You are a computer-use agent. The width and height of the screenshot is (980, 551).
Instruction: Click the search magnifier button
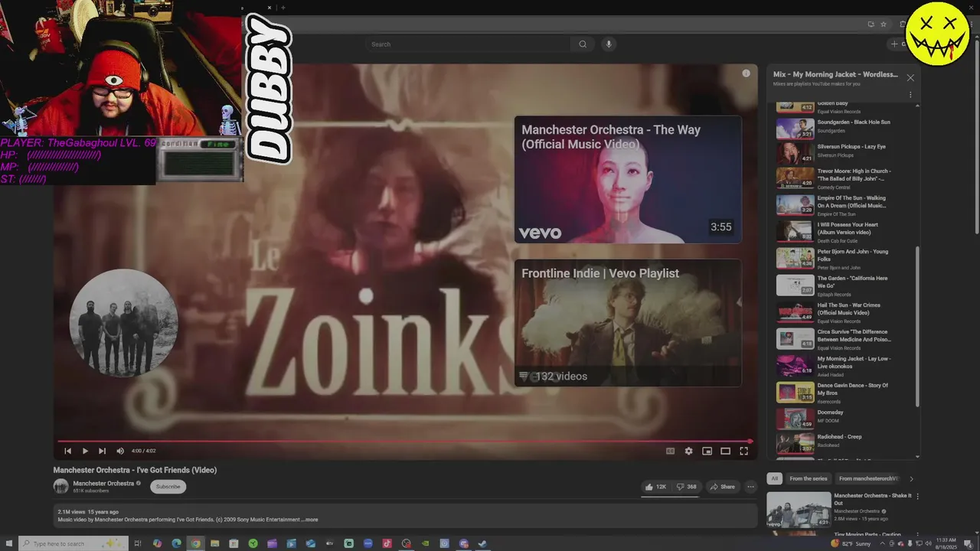(583, 44)
